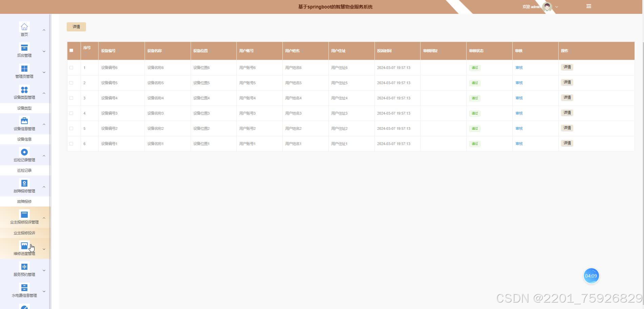The height and width of the screenshot is (309, 644).
Task: Click the 巡检记录管理 circle icon
Action: [x=24, y=152]
